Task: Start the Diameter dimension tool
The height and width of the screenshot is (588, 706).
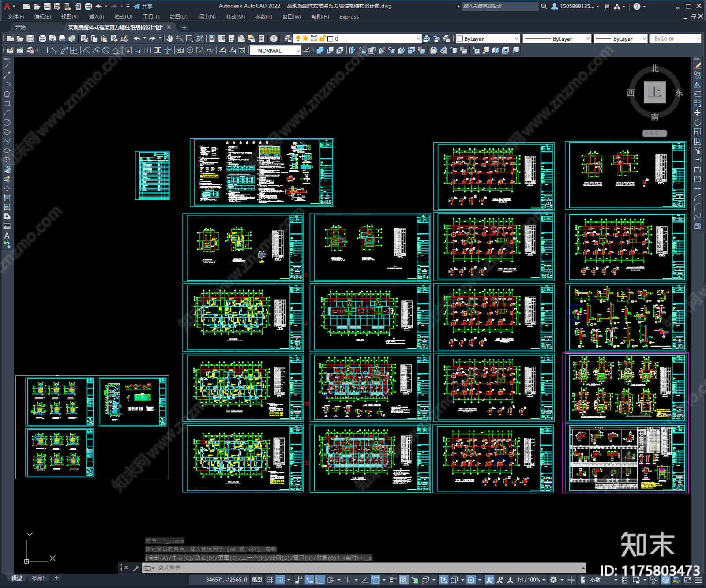Action: pyautogui.click(x=106, y=50)
